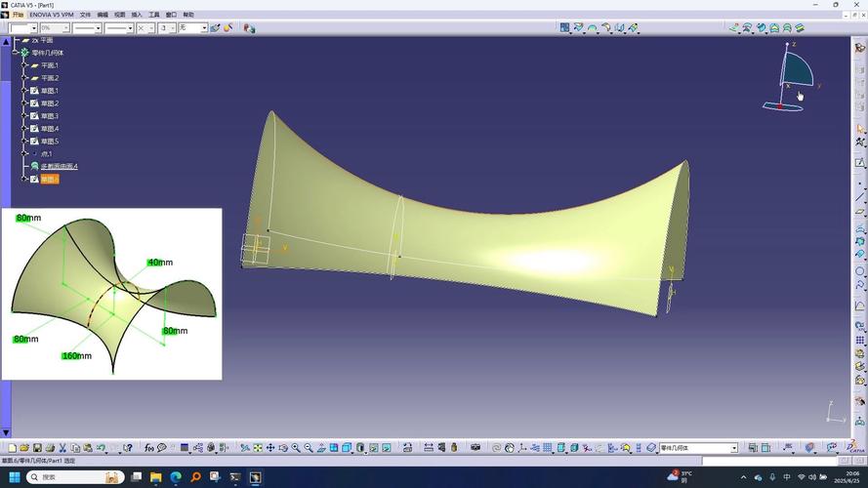The height and width of the screenshot is (488, 868).
Task: Expand the 草图.5 tree node
Action: coord(24,142)
